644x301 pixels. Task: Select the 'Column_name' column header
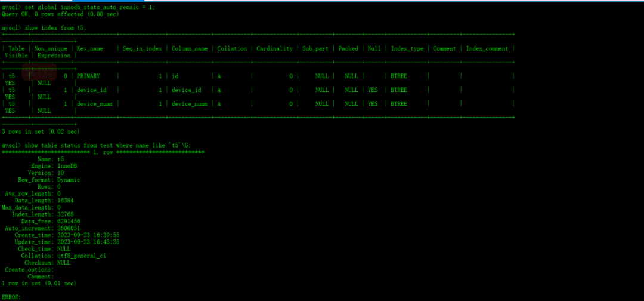(x=190, y=48)
